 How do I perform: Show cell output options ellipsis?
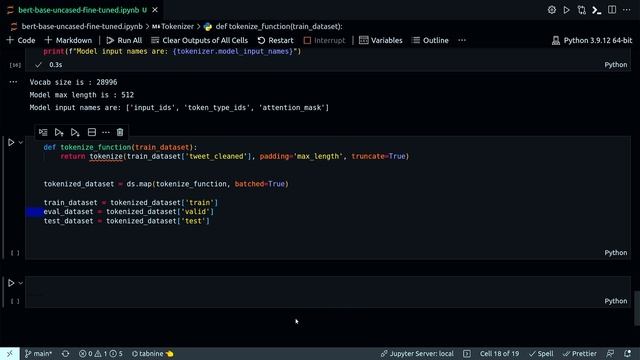point(13,82)
